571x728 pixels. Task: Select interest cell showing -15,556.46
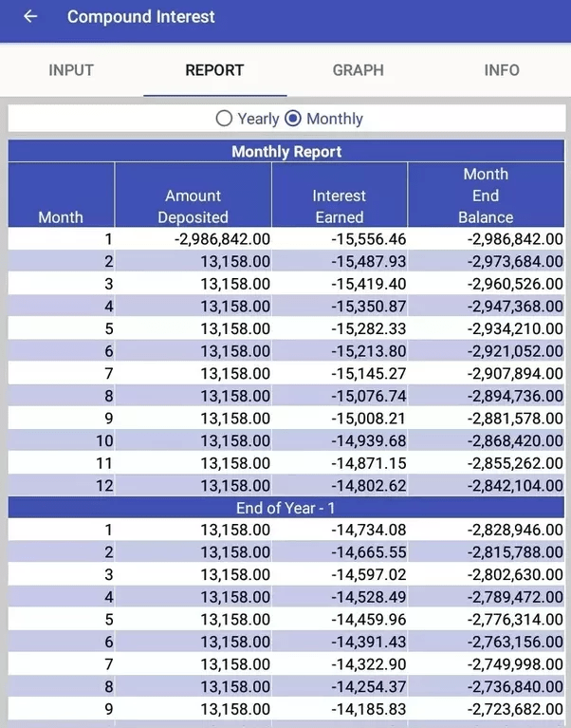340,239
